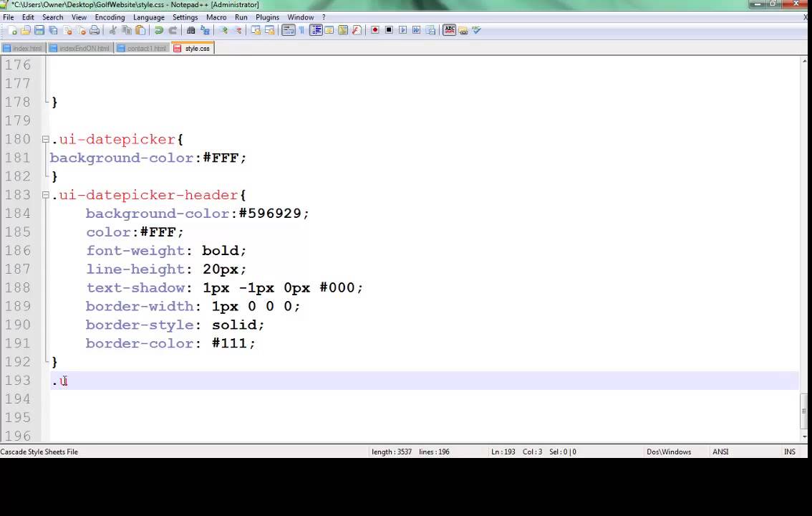Screen dimensions: 812x516
Task: Click the Cut scissors icon
Action: (x=112, y=31)
